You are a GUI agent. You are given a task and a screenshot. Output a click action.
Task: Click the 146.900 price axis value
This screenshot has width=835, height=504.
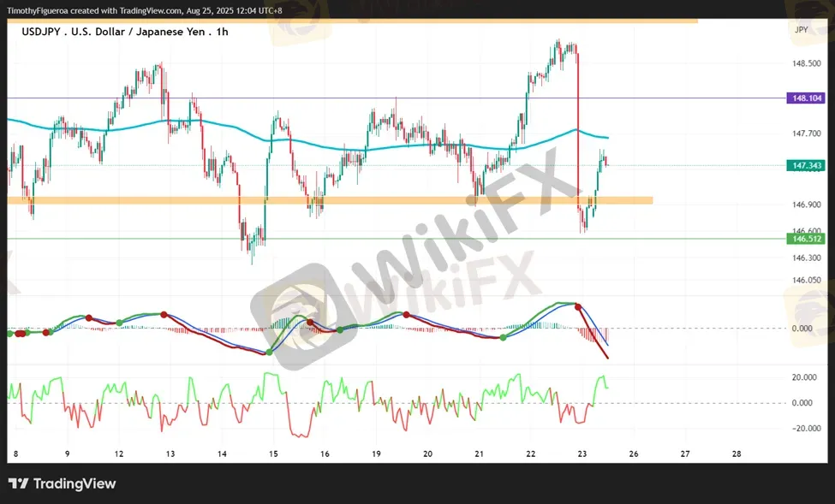tap(806, 205)
